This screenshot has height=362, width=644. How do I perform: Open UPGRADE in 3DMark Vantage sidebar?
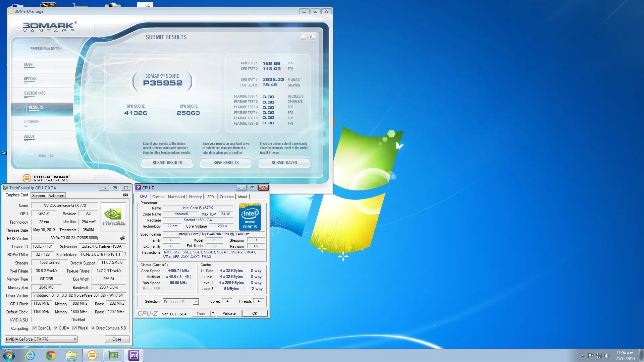pos(32,122)
